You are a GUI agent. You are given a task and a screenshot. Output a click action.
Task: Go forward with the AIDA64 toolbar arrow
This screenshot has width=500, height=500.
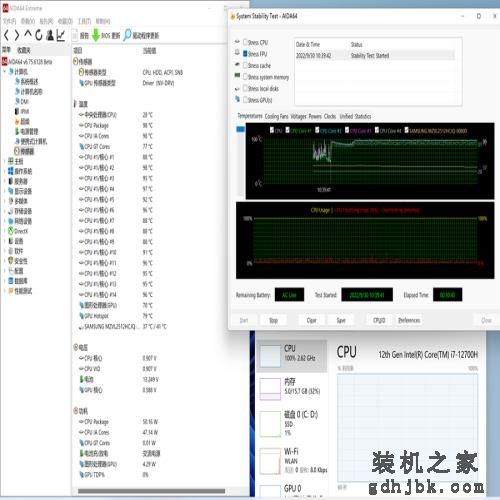click(x=17, y=35)
